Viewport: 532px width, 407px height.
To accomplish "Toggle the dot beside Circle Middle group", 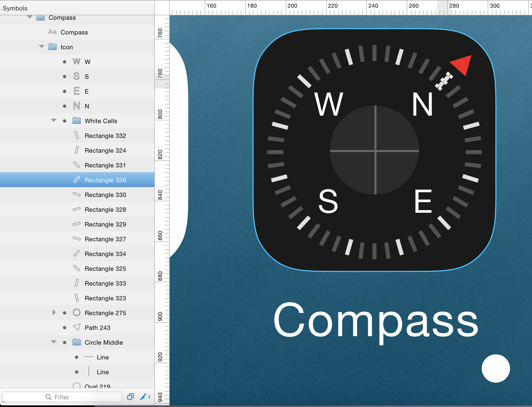I will [65, 342].
